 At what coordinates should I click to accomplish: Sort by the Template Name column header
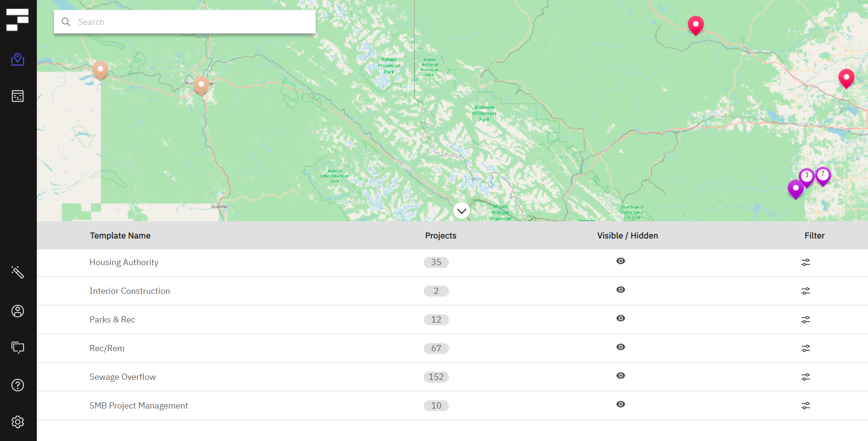[x=120, y=235]
